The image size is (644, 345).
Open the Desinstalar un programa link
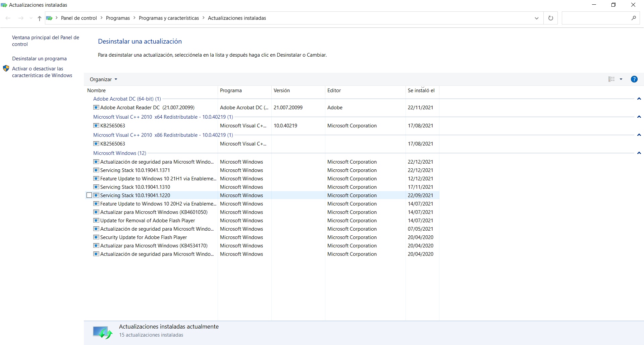click(39, 59)
